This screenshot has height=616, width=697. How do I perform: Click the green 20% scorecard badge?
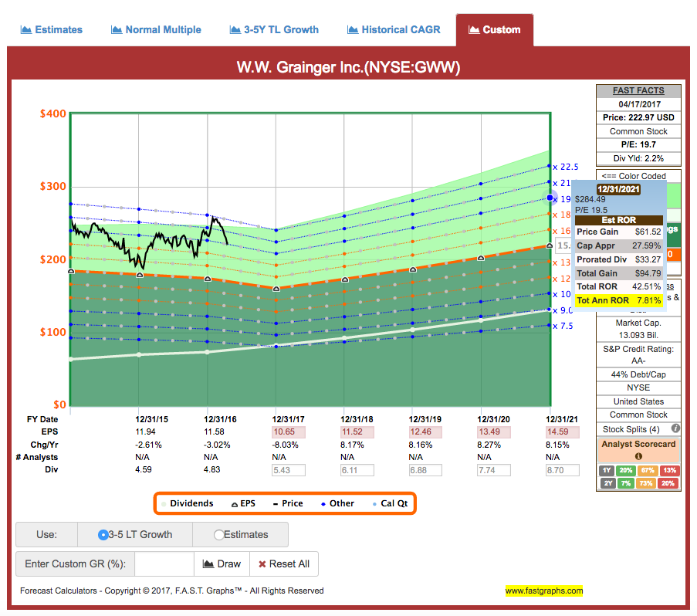coord(626,470)
